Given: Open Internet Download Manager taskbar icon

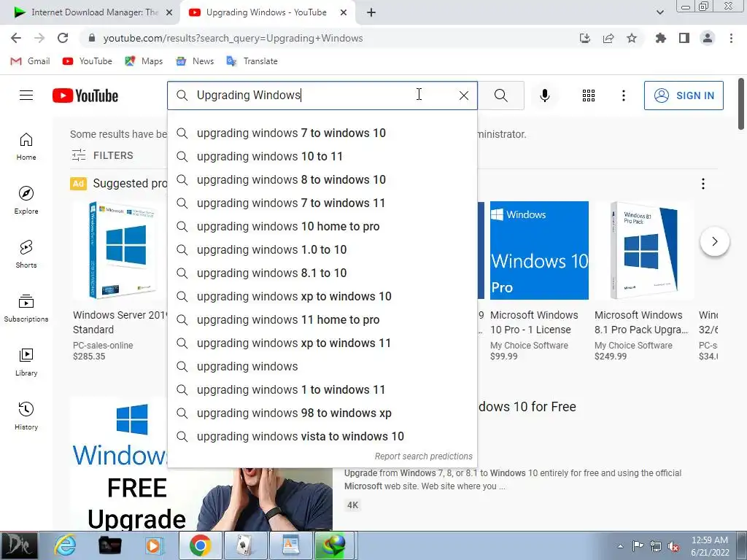Looking at the screenshot, I should [333, 545].
